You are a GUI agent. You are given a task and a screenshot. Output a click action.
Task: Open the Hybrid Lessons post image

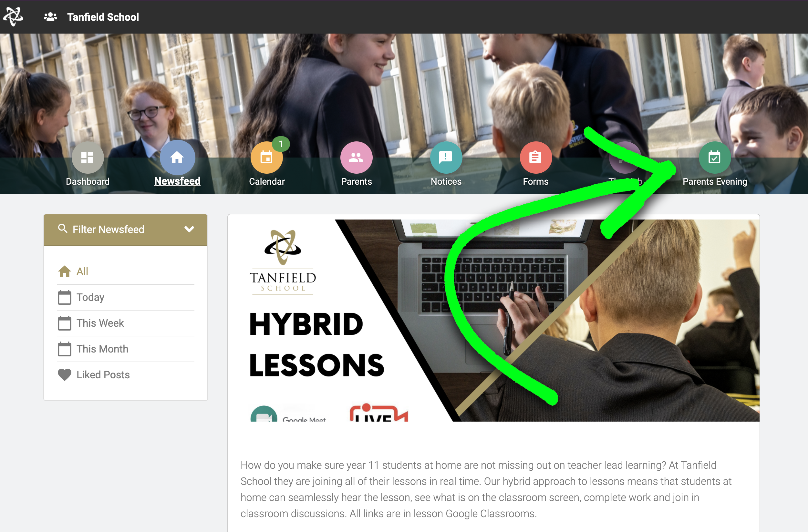(x=493, y=320)
